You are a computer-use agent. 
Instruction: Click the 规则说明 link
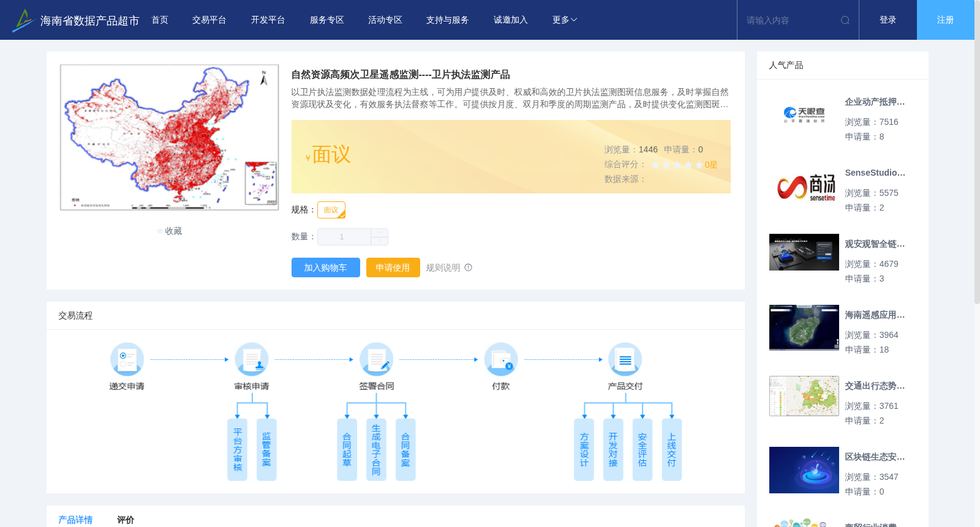click(x=443, y=267)
